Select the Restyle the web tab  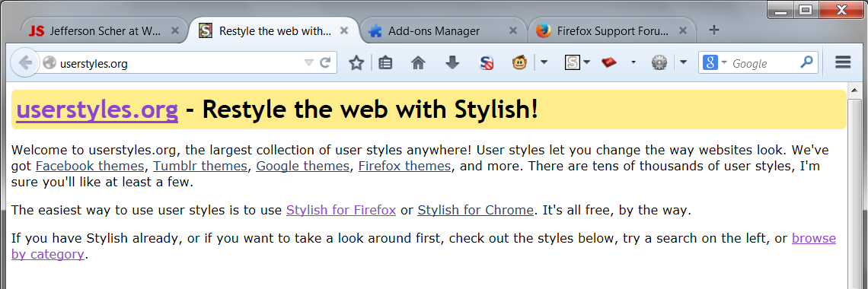(x=274, y=31)
